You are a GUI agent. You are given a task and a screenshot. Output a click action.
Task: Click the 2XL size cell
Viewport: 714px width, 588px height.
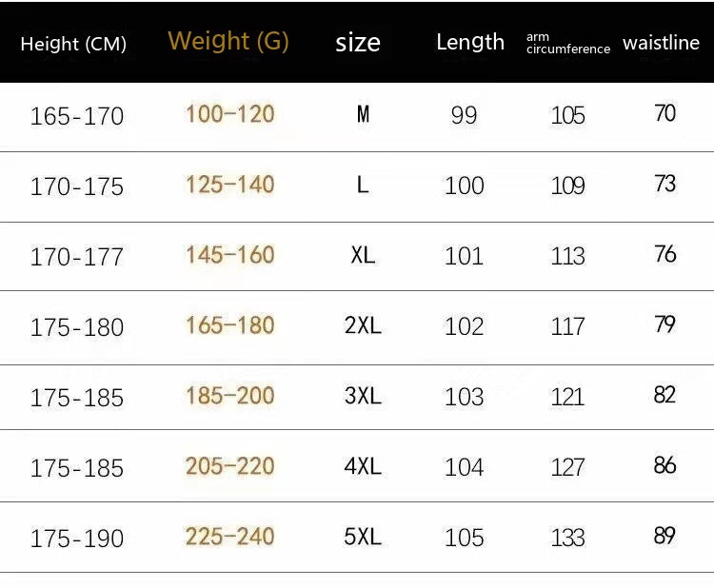(363, 325)
